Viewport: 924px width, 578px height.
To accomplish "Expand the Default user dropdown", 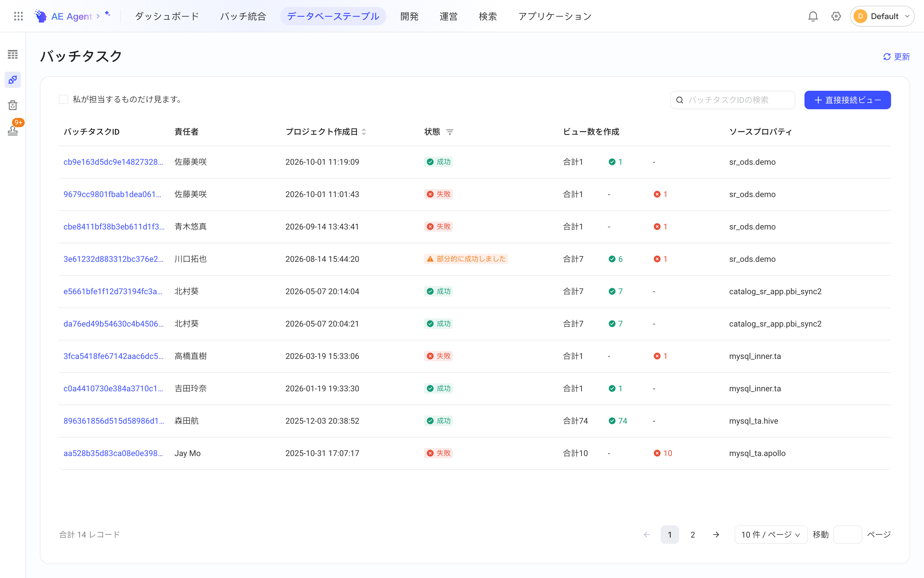I will pyautogui.click(x=882, y=16).
